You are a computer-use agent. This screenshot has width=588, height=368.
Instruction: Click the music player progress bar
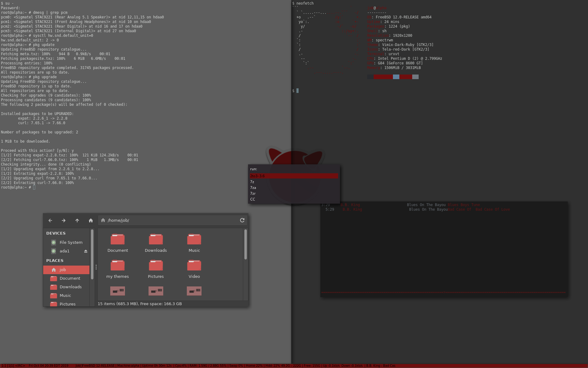point(443,292)
